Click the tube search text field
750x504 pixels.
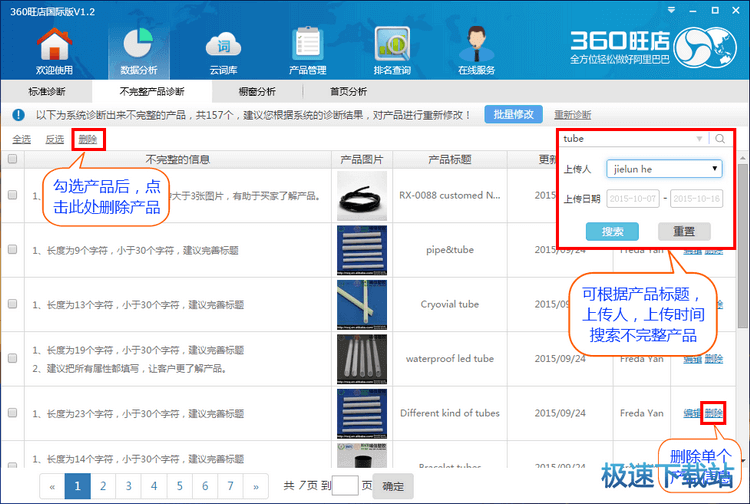pyautogui.click(x=628, y=139)
